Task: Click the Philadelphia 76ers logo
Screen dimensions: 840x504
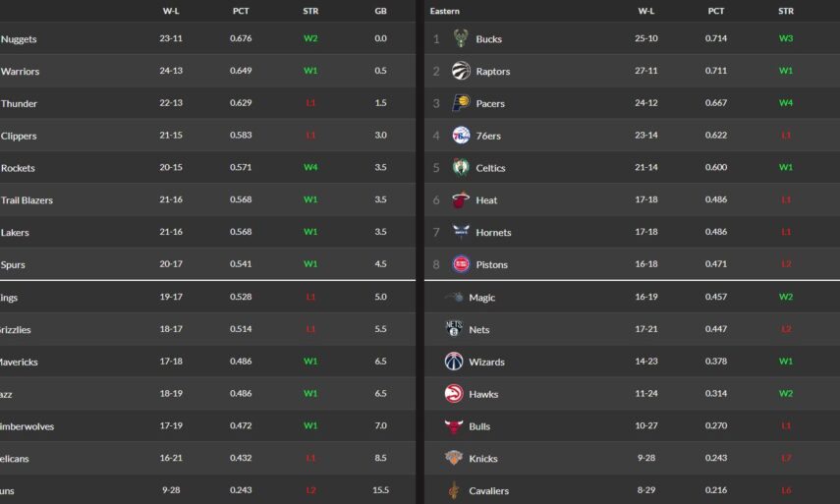Action: (x=460, y=136)
